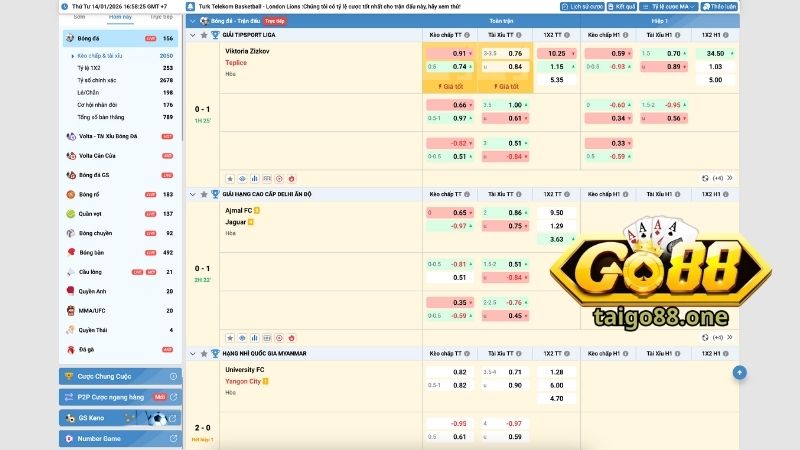Collapse the Giải Tipsport Liga league
The image size is (800, 450).
pyautogui.click(x=193, y=35)
